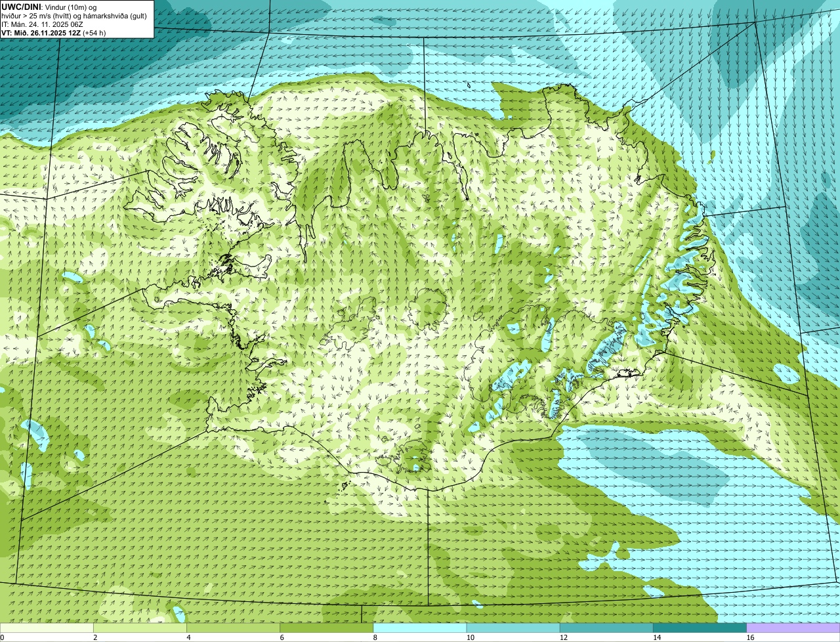Click the lavender legend swatch above 16
Image resolution: width=840 pixels, height=642 pixels.
(793, 628)
